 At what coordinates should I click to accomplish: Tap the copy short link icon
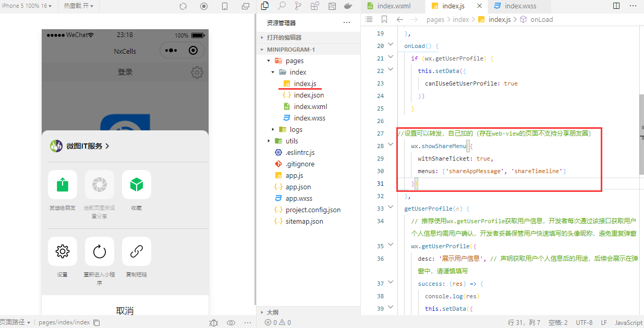point(137,252)
